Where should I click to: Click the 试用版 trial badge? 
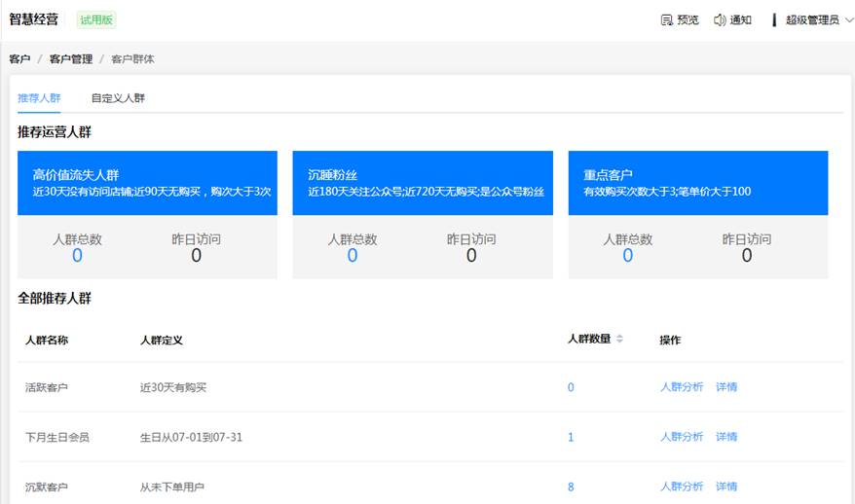96,20
